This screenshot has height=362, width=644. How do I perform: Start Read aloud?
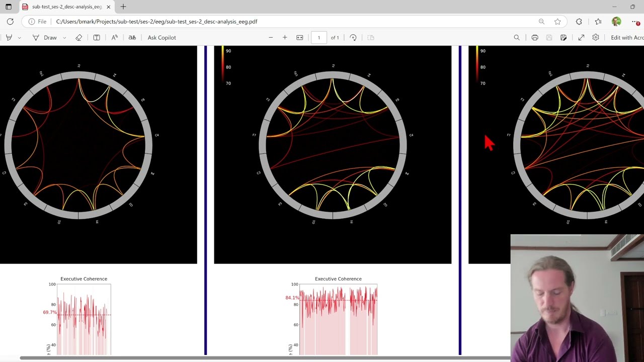click(x=115, y=38)
